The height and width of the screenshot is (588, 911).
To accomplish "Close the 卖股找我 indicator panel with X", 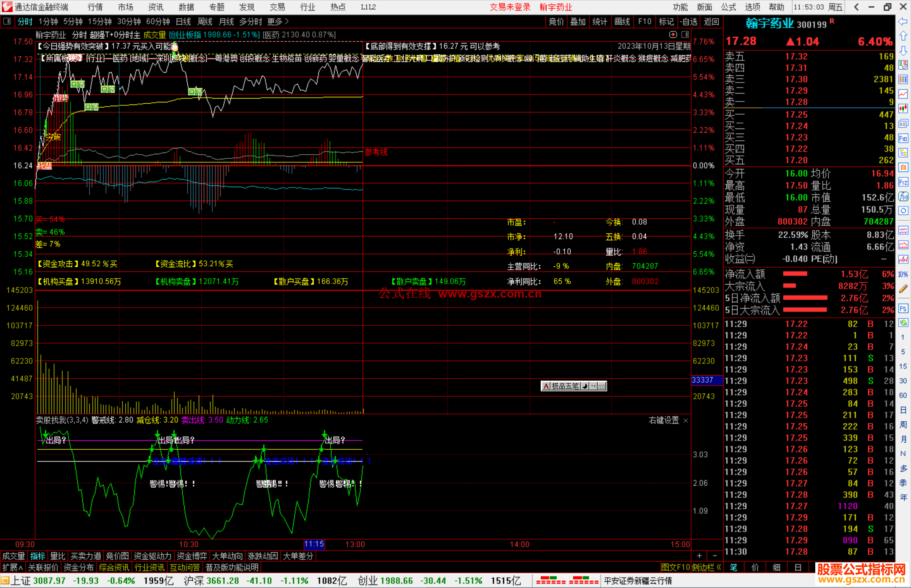I will (x=685, y=420).
